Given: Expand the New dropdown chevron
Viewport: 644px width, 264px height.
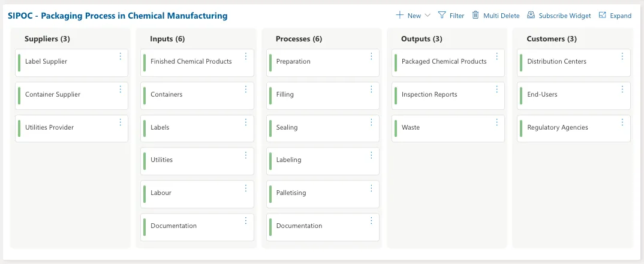Looking at the screenshot, I should click(427, 15).
